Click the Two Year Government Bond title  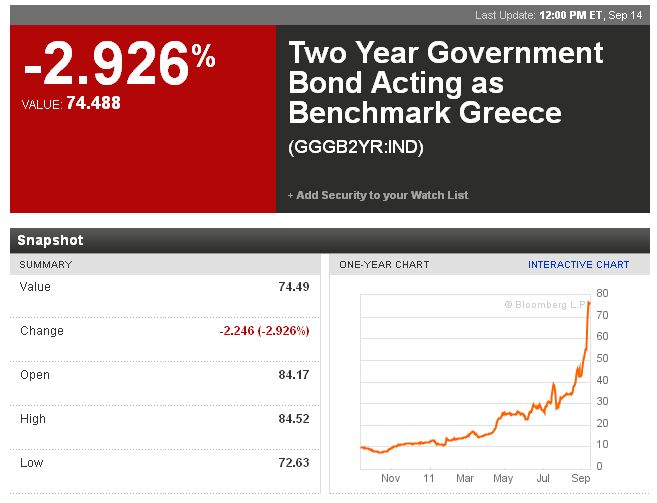(446, 82)
